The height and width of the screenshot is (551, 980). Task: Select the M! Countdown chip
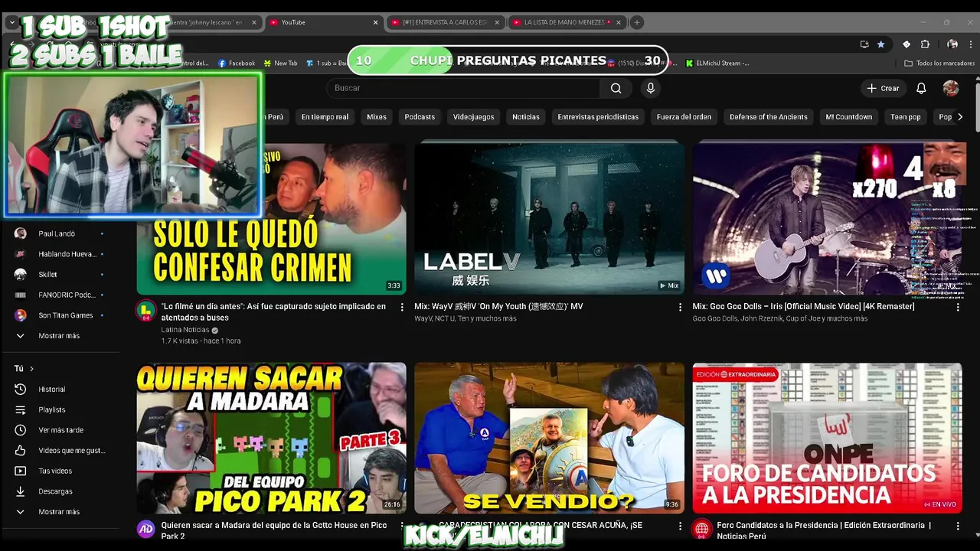pyautogui.click(x=849, y=117)
